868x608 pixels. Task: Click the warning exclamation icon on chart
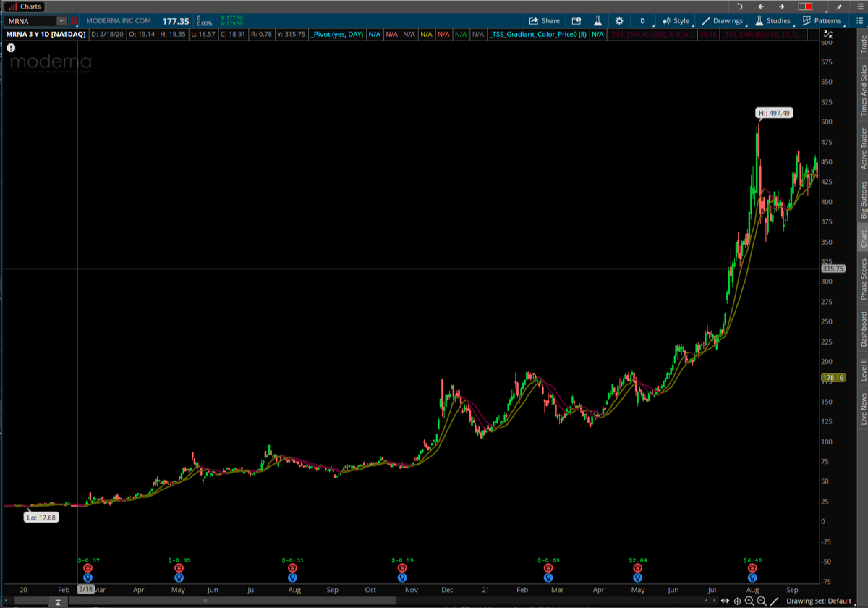click(11, 48)
